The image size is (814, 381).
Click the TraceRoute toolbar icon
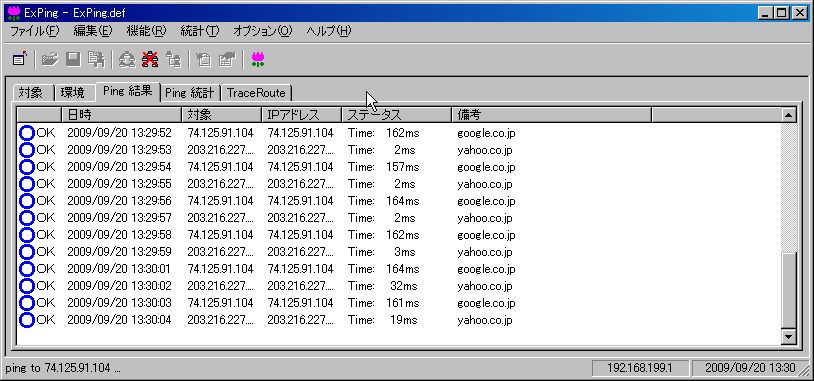[x=173, y=59]
